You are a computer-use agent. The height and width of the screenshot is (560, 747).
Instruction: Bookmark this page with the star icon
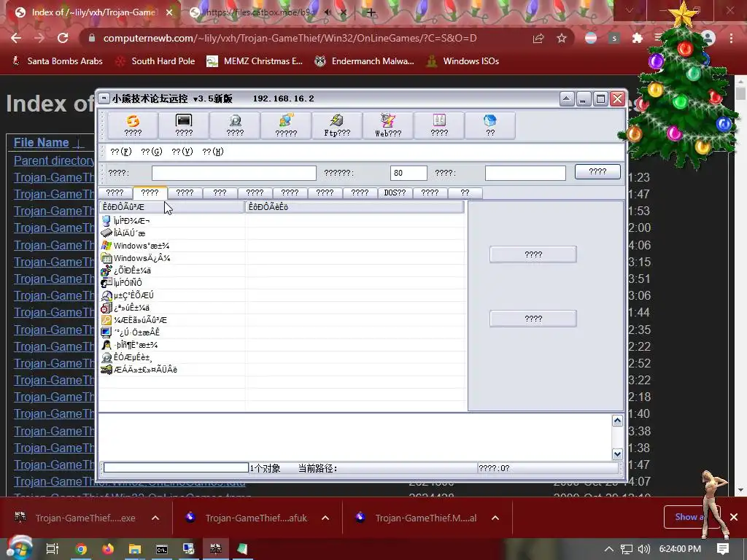tap(562, 38)
